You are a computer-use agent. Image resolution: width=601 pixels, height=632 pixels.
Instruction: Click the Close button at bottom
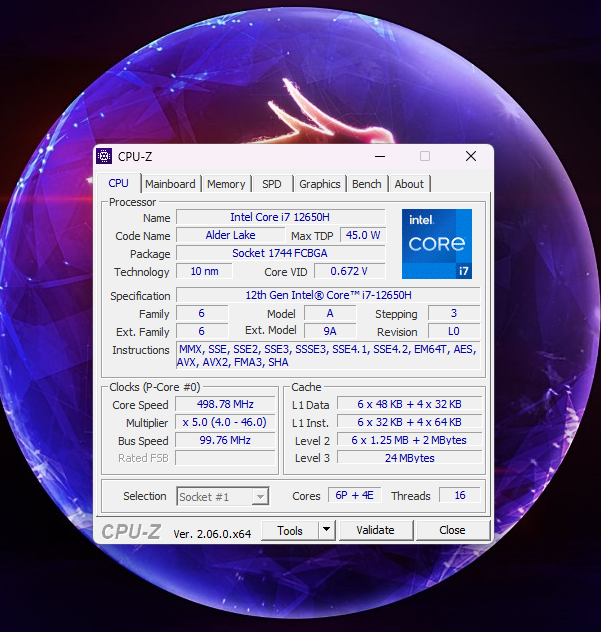tap(452, 530)
